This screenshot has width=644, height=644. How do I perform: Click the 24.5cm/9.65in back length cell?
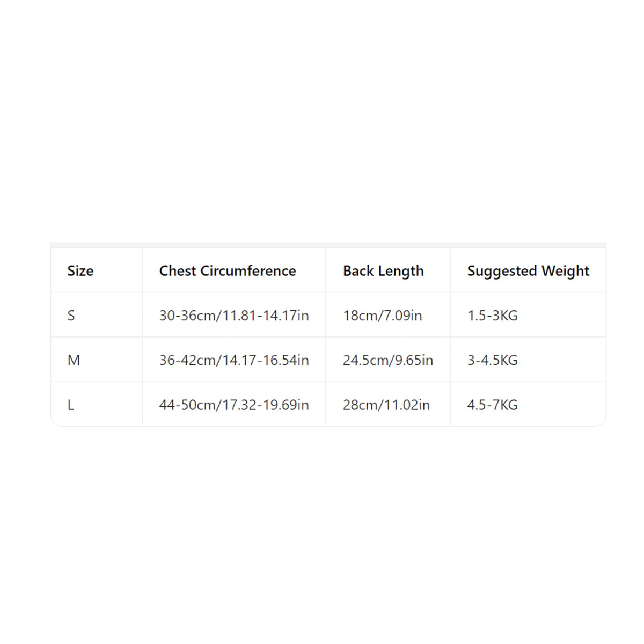coord(388,360)
